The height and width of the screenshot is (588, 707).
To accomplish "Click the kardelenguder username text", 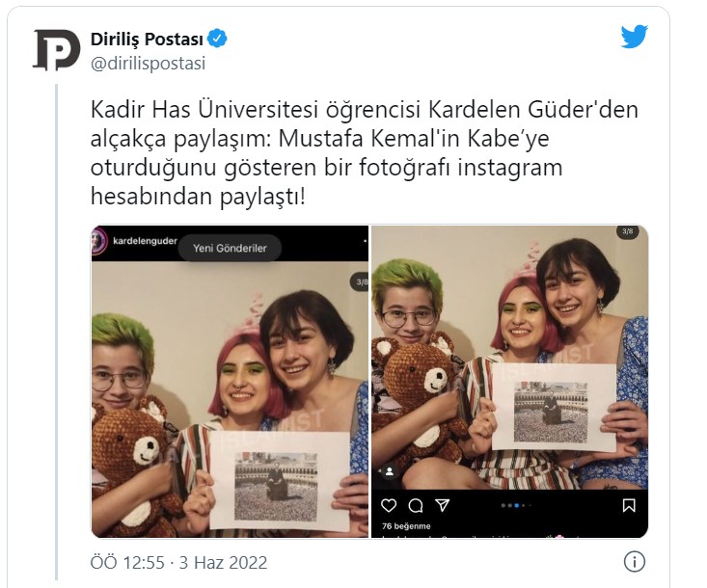I will point(145,241).
